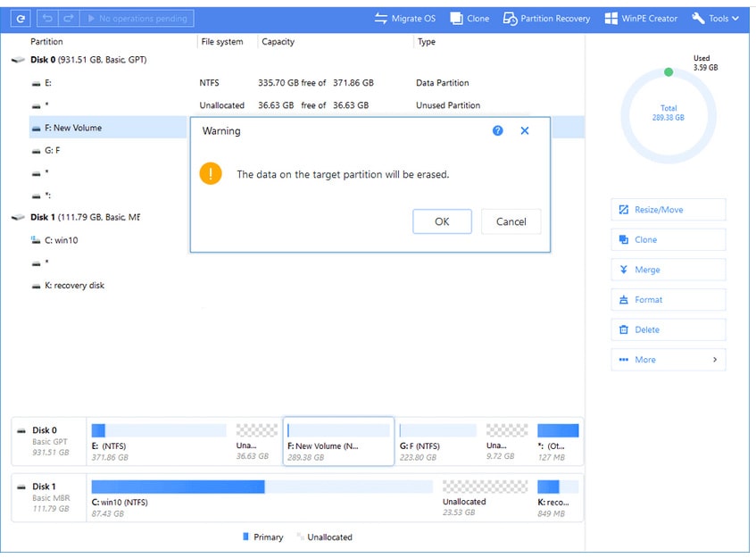The image size is (756, 558).
Task: Click the Primary legend swatch
Action: (x=245, y=537)
